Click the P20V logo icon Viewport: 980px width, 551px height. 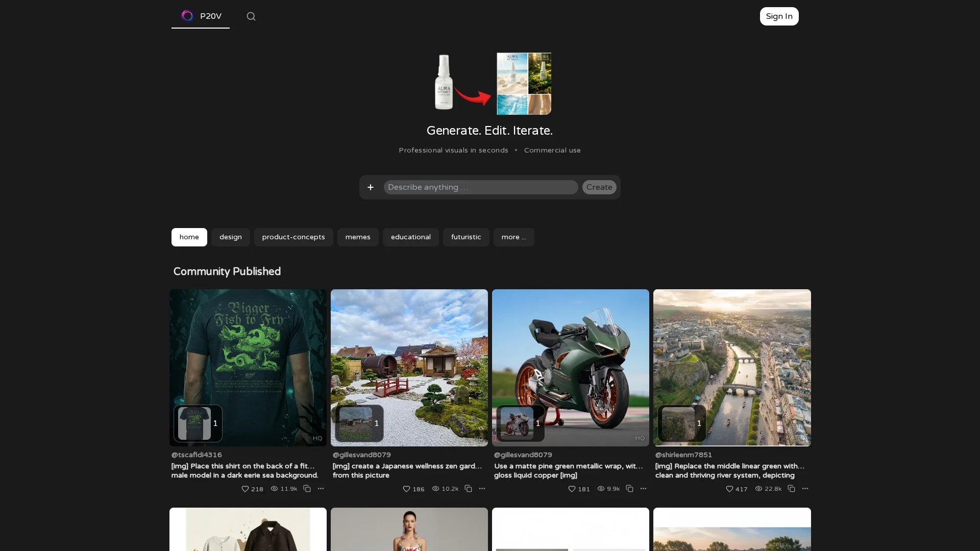(x=187, y=16)
